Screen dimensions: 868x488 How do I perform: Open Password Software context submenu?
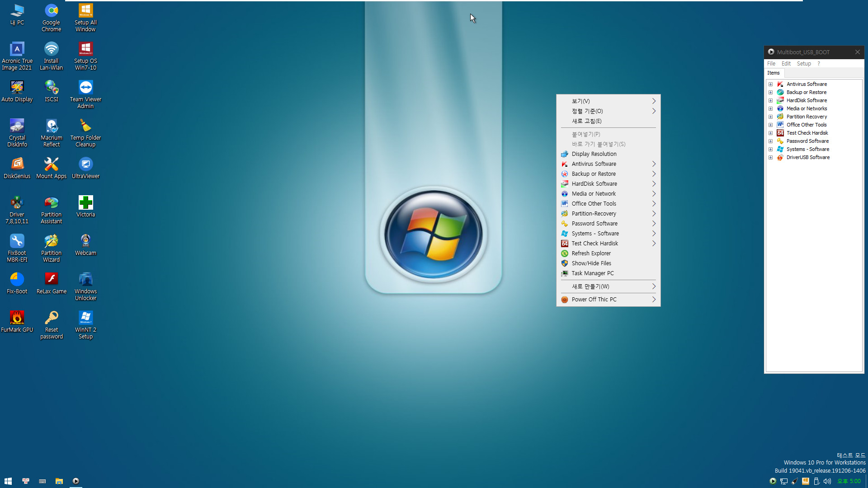[608, 224]
